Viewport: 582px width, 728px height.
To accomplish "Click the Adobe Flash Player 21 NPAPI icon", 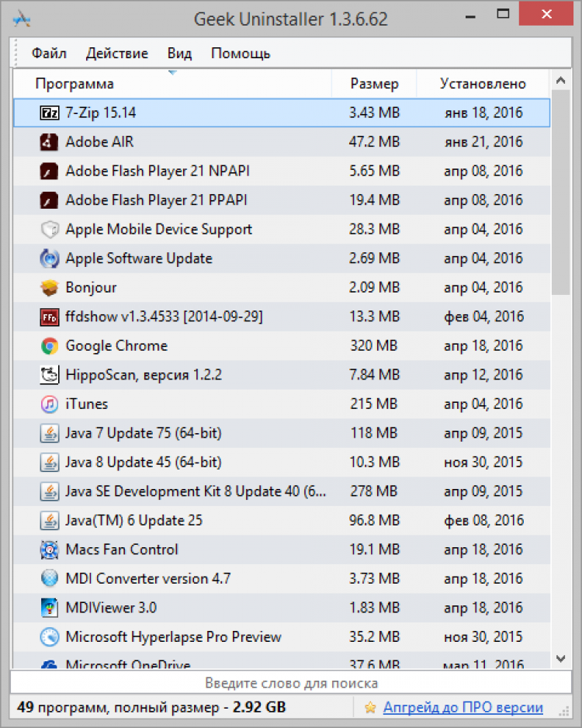I will point(49,172).
